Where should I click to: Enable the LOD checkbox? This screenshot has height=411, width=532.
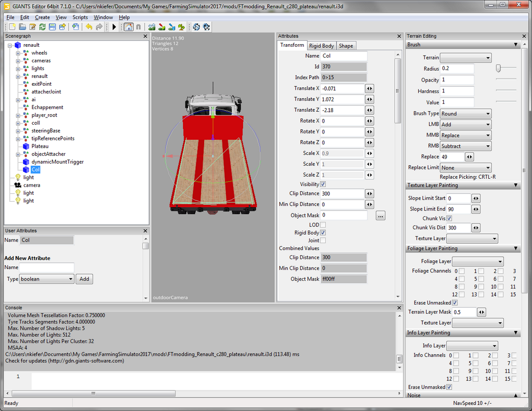click(x=323, y=224)
